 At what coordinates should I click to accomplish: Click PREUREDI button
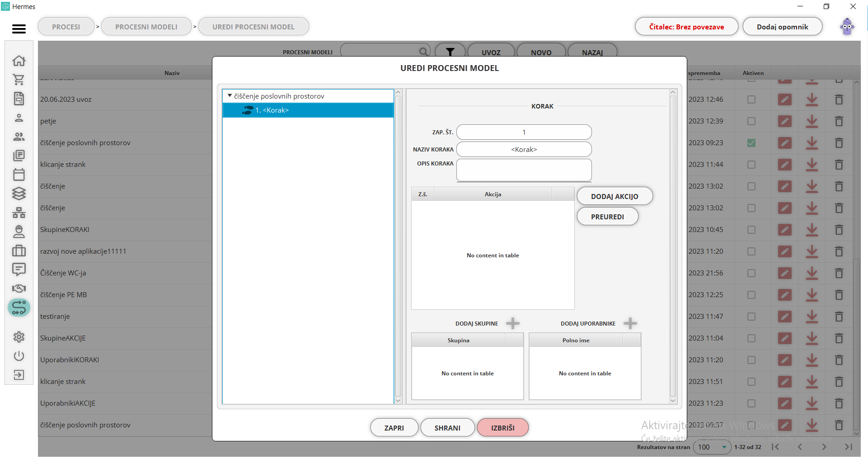coord(607,217)
